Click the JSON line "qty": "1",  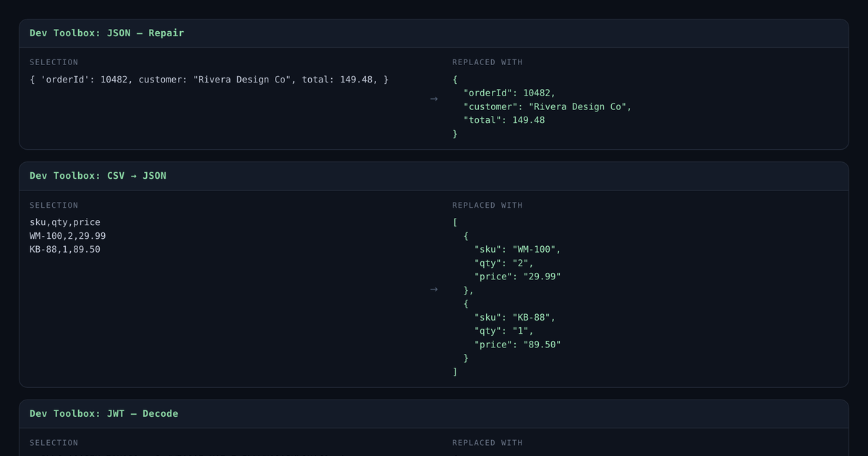point(504,331)
